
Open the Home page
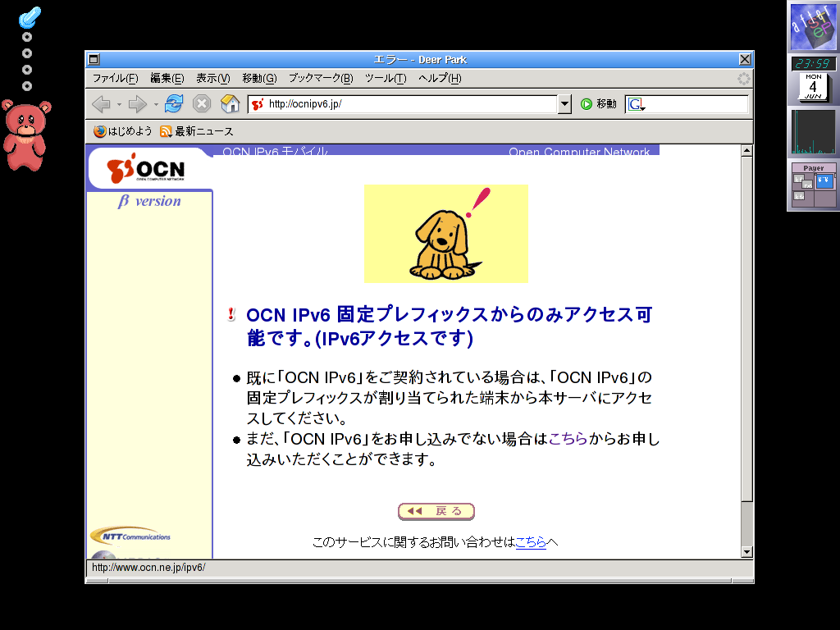pyautogui.click(x=230, y=103)
